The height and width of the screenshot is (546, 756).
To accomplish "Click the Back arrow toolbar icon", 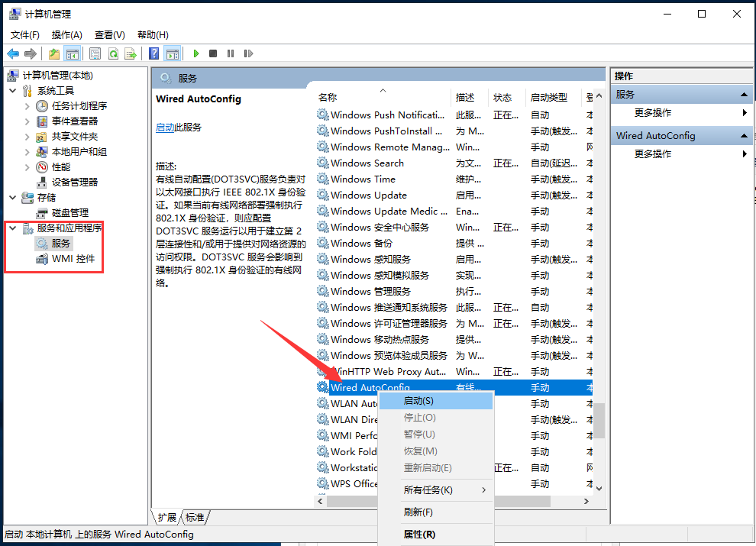I will point(13,53).
